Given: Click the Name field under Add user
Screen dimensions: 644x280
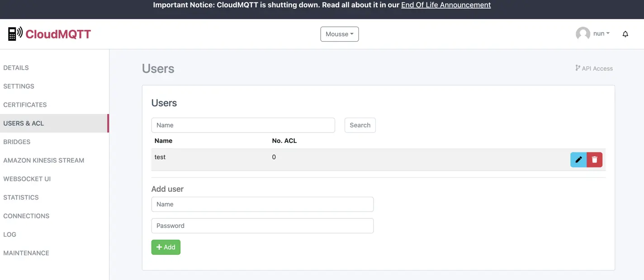Looking at the screenshot, I should pos(262,204).
